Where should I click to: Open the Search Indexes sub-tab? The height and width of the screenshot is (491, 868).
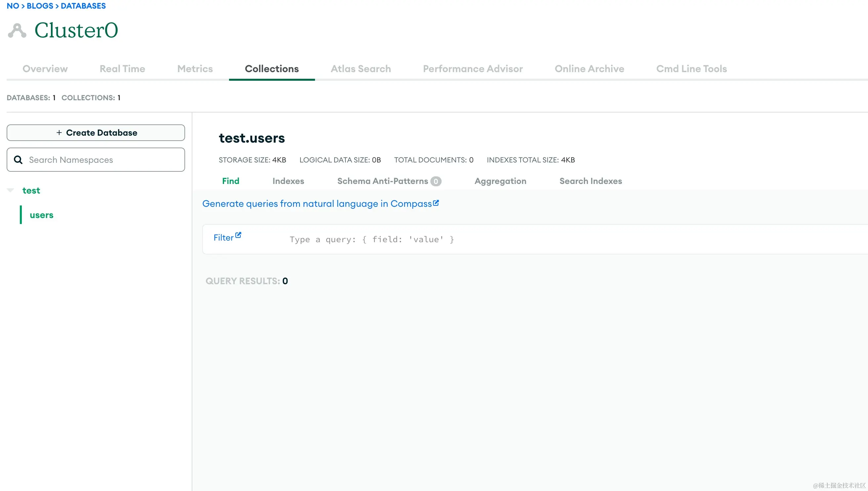click(591, 181)
